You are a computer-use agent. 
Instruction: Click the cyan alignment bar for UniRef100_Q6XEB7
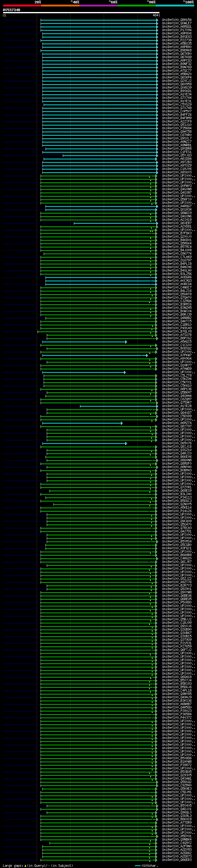(x=116, y=223)
